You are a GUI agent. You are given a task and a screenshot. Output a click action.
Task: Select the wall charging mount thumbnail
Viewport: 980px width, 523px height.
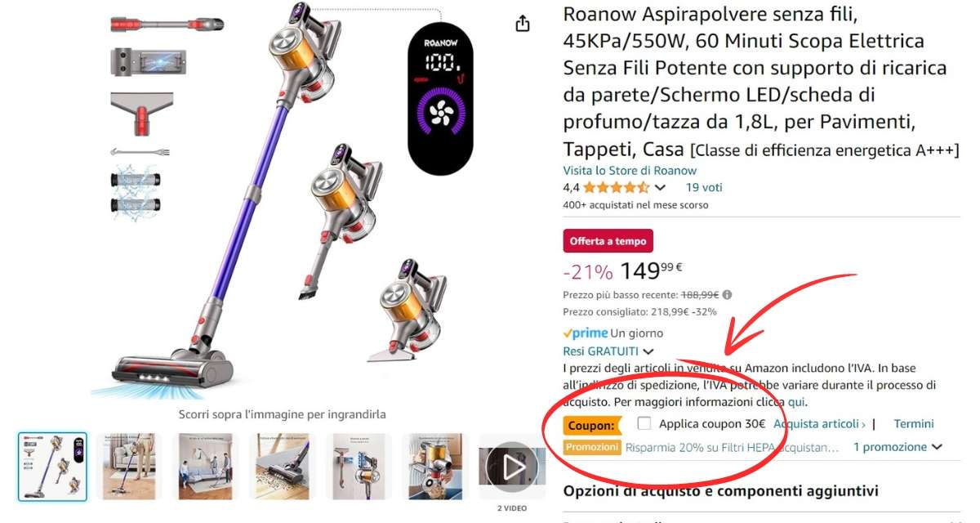(x=359, y=467)
